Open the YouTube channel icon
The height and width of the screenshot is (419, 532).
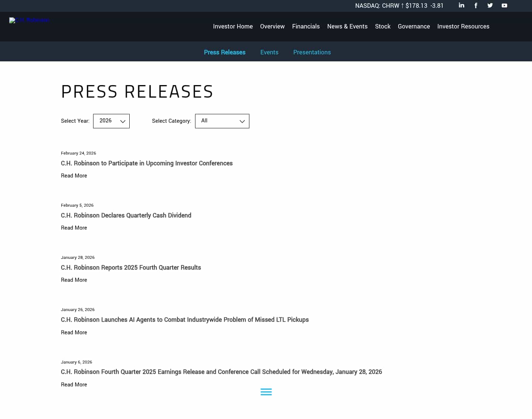[x=504, y=6]
